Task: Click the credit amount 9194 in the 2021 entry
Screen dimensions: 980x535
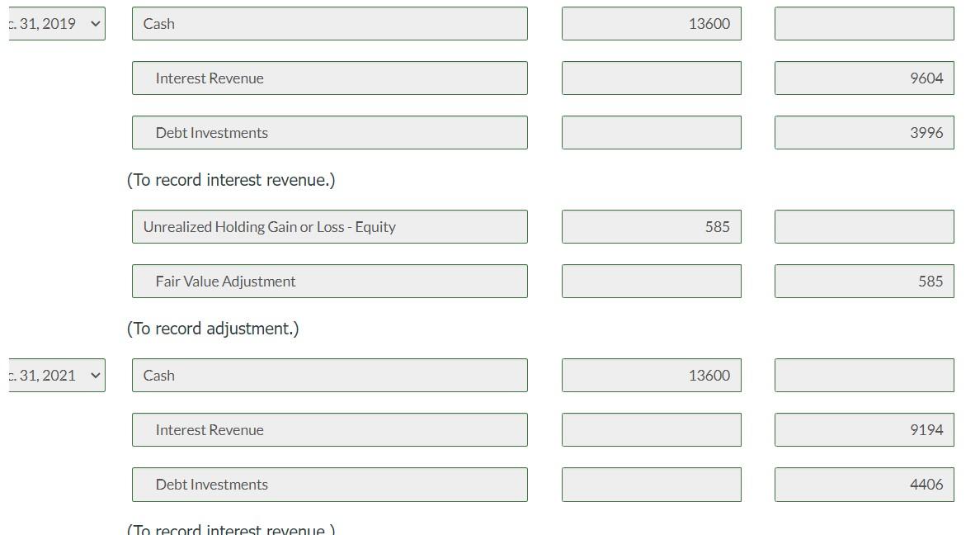Action: click(x=864, y=429)
